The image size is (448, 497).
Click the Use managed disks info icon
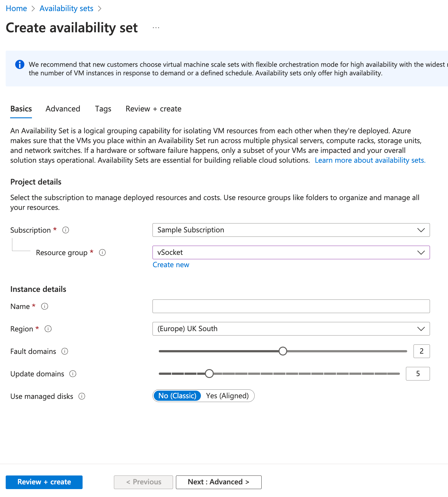[82, 396]
